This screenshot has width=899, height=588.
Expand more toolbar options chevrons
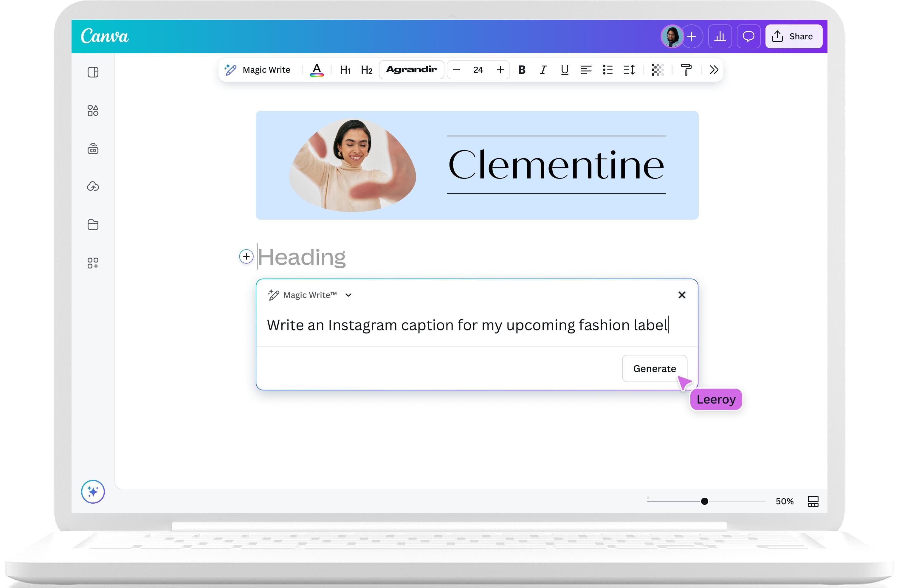[714, 70]
